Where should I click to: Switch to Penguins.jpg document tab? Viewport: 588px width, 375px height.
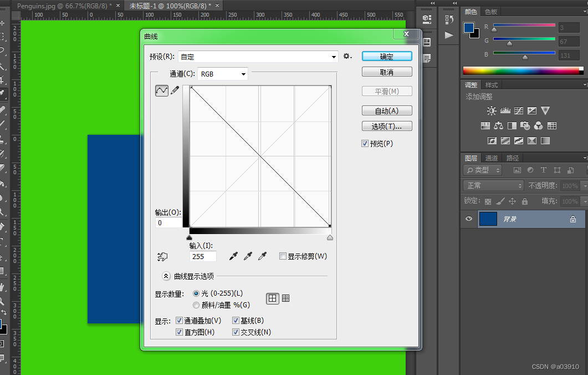pos(64,6)
